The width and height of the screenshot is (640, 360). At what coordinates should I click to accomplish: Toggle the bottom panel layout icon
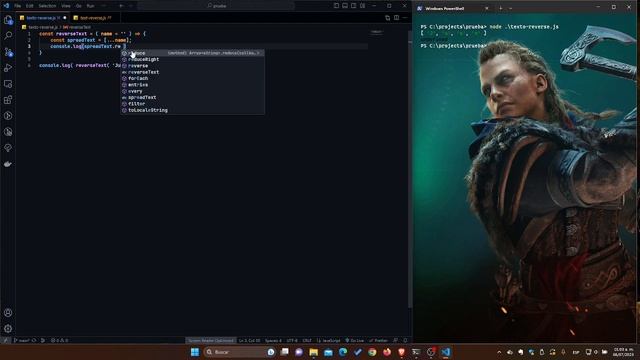coord(345,6)
